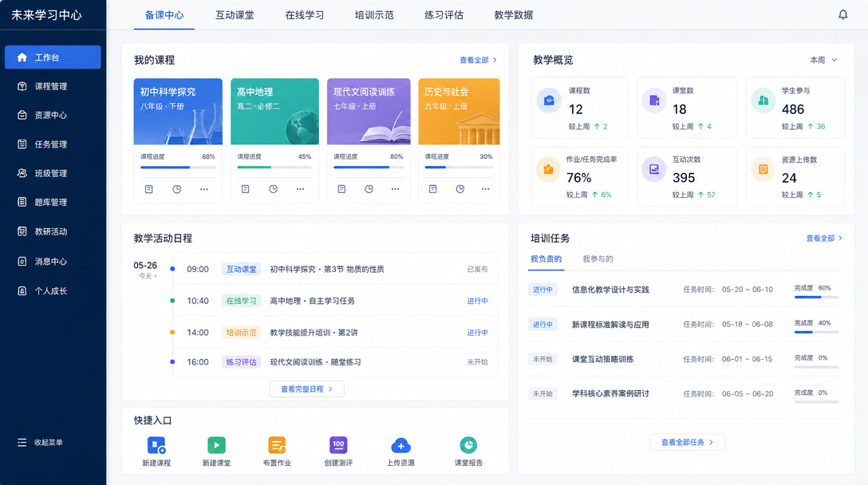Open 新建课程 quick entry icon
This screenshot has height=485, width=868.
156,445
